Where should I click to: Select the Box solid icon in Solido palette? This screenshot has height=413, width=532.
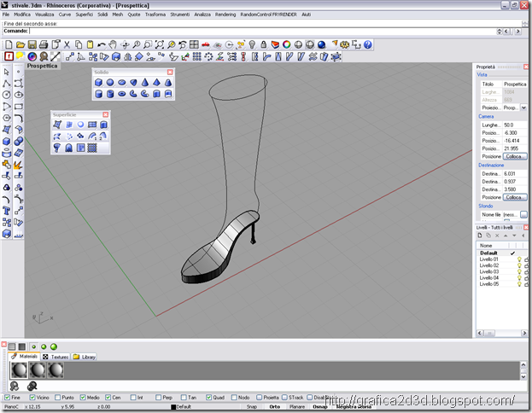[x=98, y=83]
